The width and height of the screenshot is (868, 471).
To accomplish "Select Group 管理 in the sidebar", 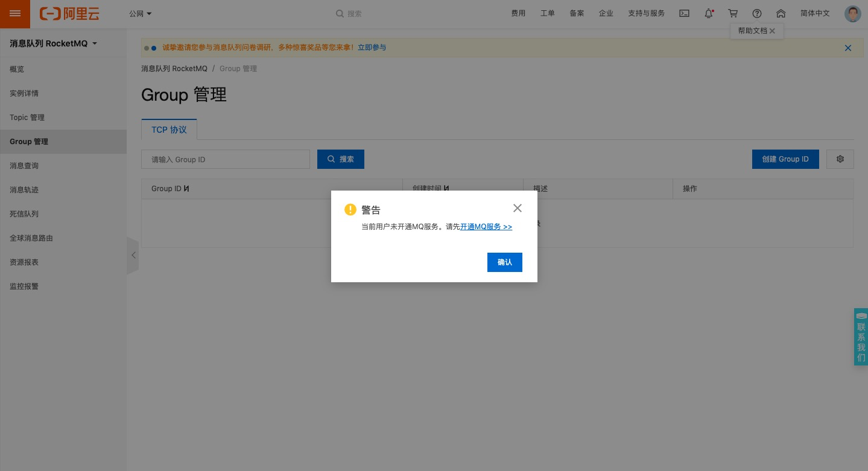I will pyautogui.click(x=63, y=142).
